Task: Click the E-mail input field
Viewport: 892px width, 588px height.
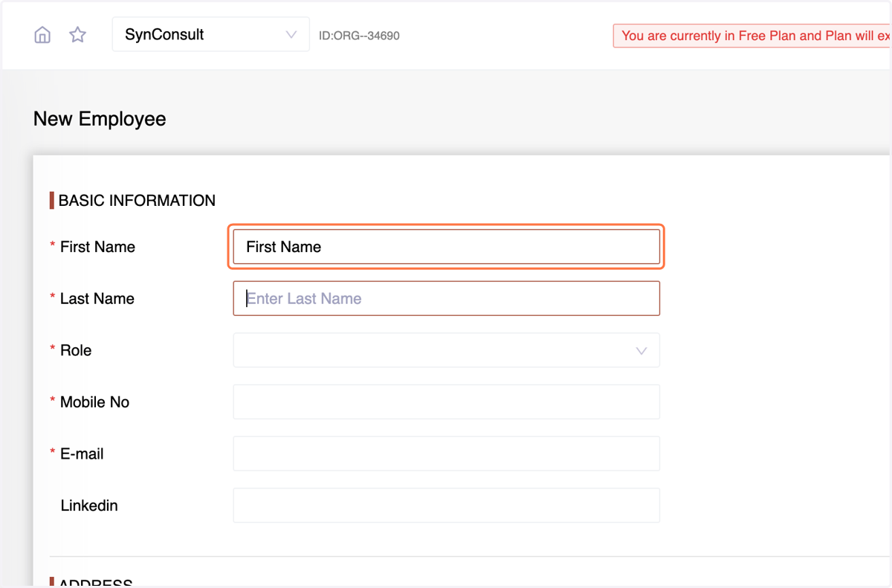Action: pos(446,453)
